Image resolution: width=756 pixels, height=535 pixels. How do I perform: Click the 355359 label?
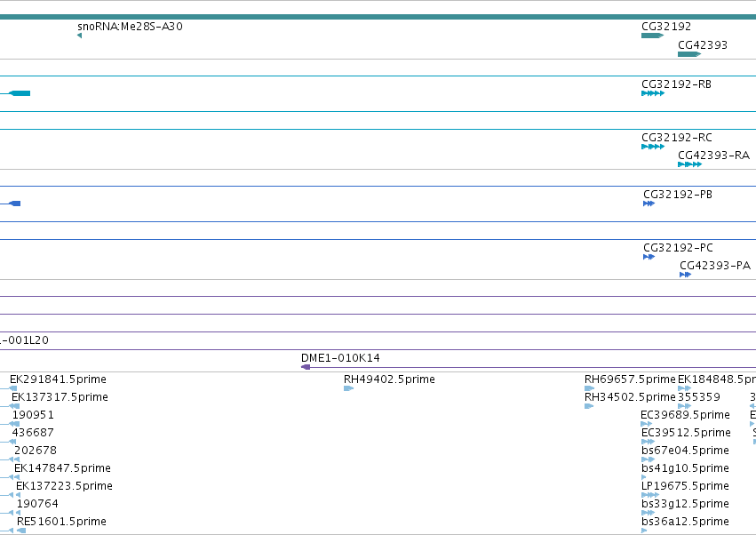(x=698, y=397)
